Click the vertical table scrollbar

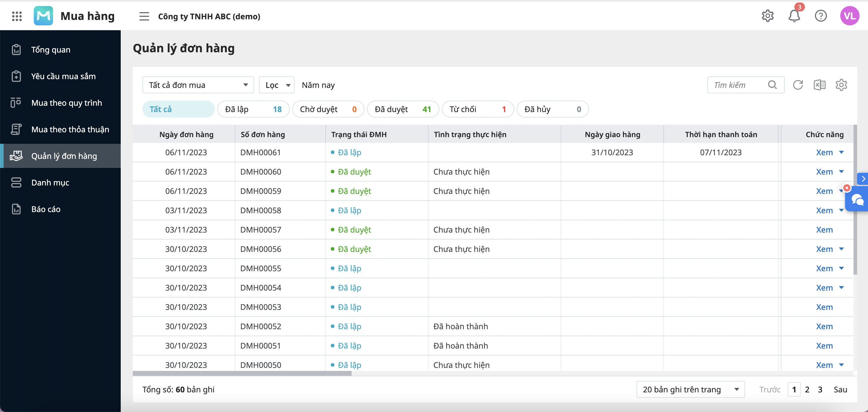click(855, 200)
